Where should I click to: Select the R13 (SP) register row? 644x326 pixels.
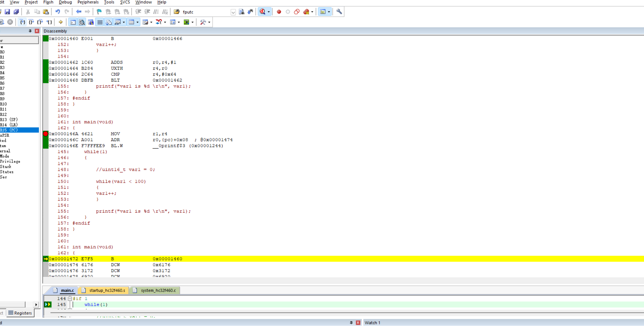[19, 120]
